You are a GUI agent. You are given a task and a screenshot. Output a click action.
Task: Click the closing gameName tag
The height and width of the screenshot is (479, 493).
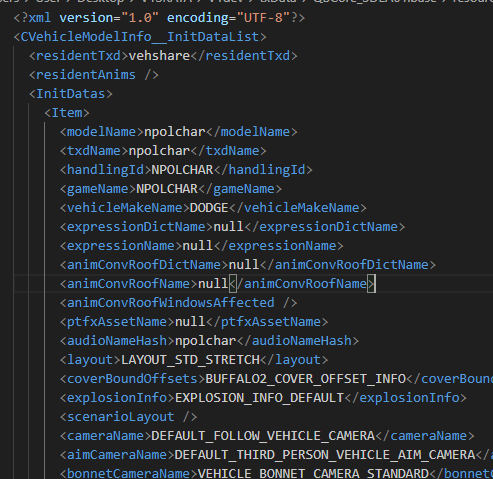point(240,189)
